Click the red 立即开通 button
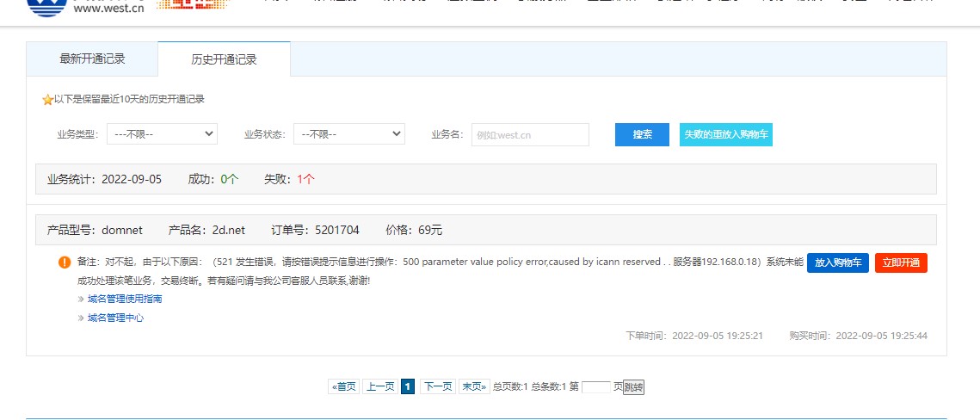Viewport: 980px width, 420px height. [901, 262]
